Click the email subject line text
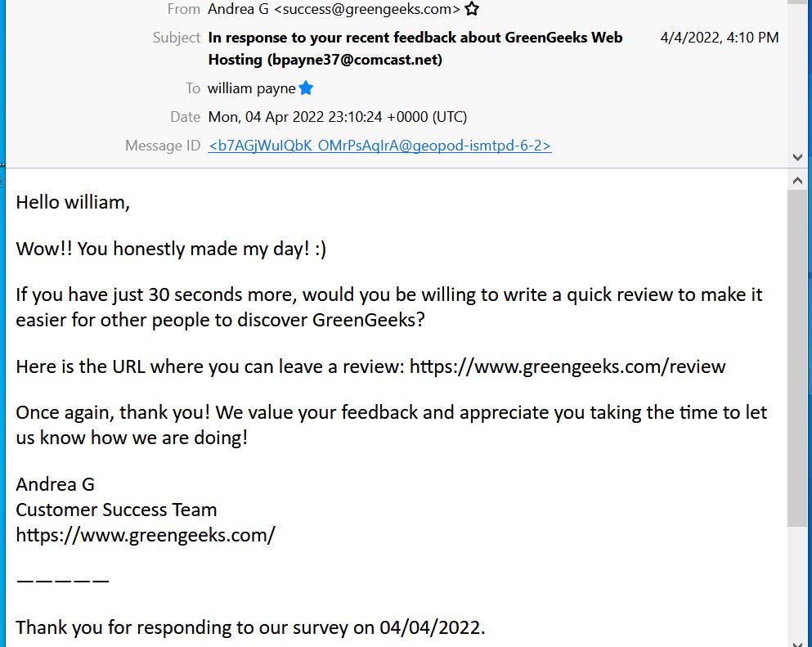The width and height of the screenshot is (812, 647). click(x=415, y=48)
